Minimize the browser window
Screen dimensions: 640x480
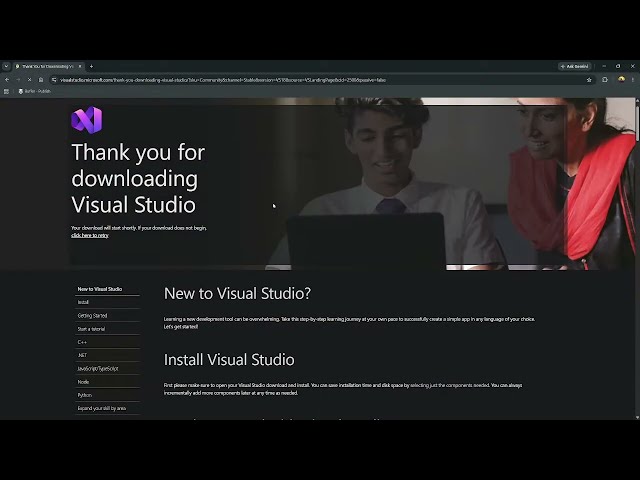click(604, 66)
